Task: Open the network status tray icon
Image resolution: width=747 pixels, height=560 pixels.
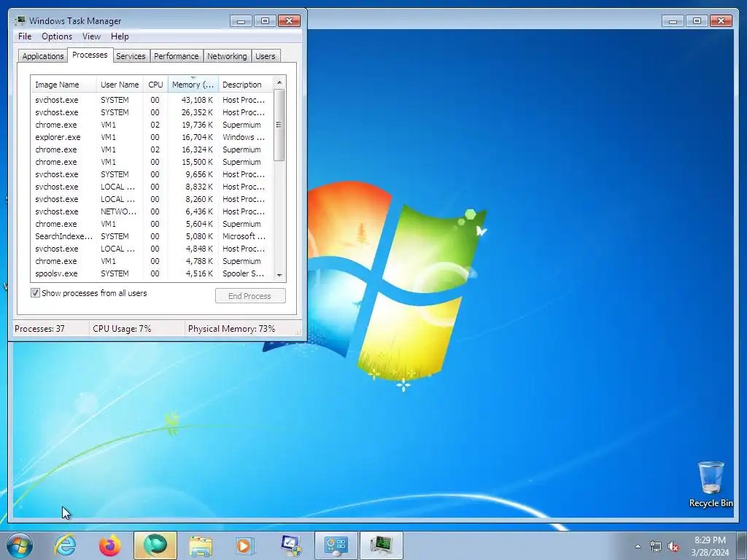Action: [x=656, y=546]
